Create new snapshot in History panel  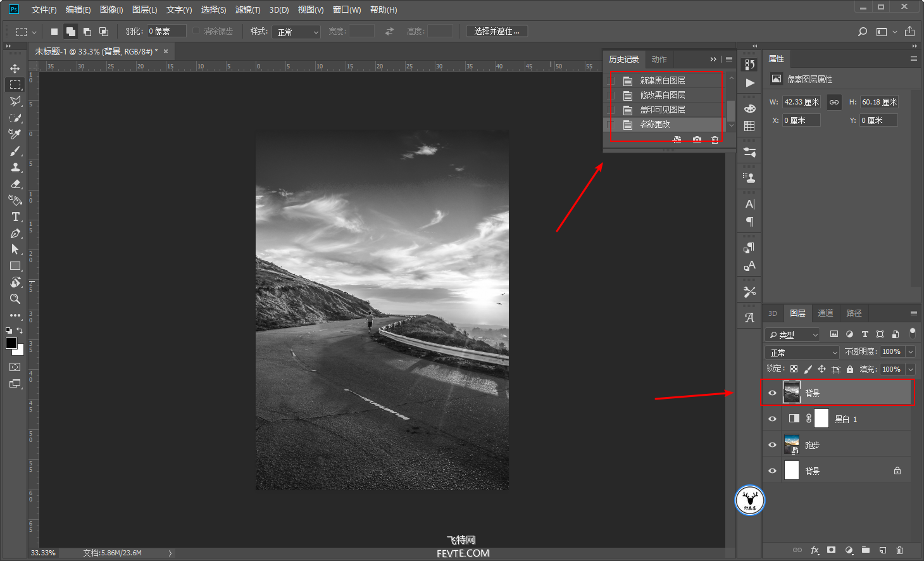[x=697, y=139]
